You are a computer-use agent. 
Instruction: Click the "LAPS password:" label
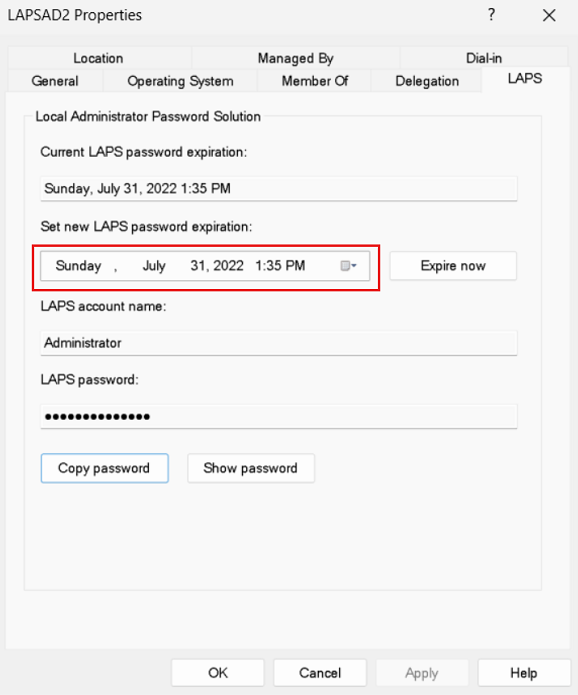[x=90, y=380]
